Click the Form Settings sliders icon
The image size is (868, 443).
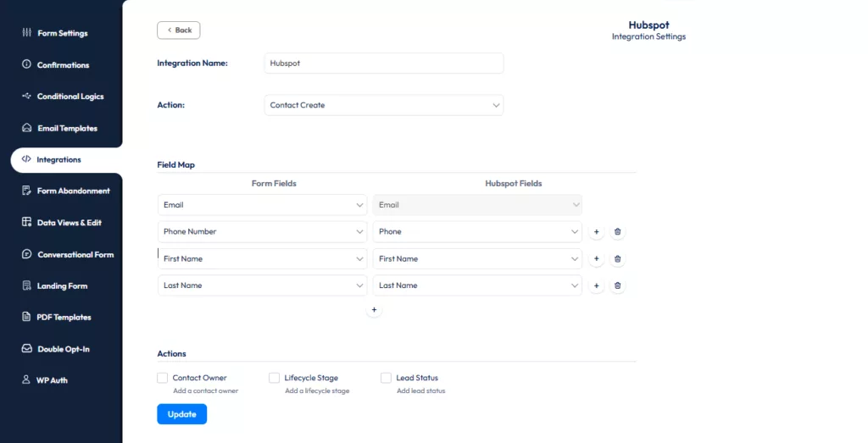pyautogui.click(x=26, y=33)
